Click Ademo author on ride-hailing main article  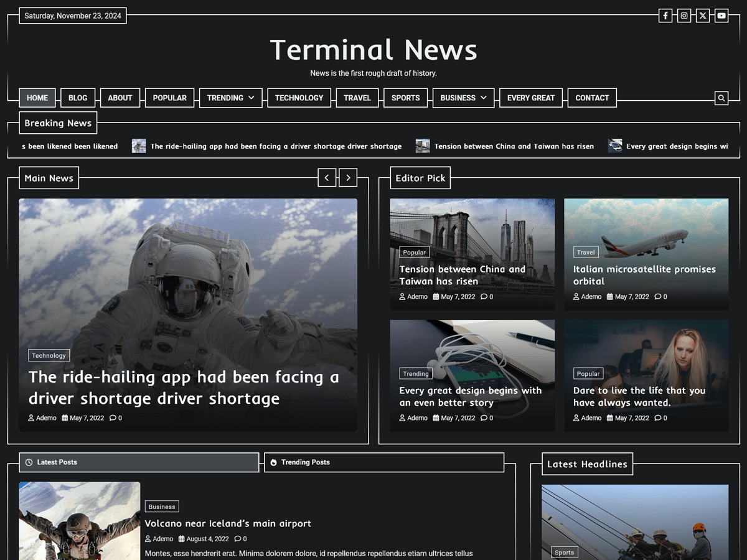pos(42,418)
